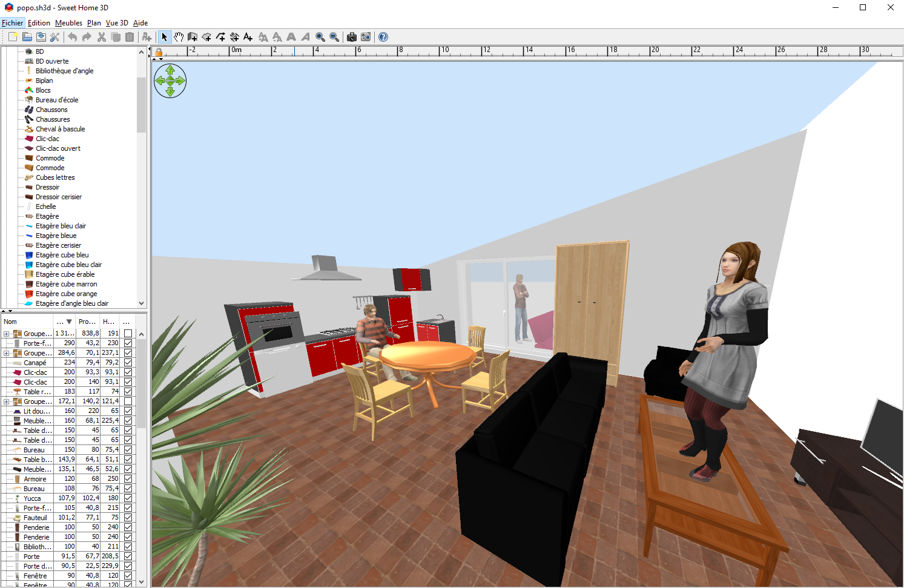Select Cheval à bascule in catalog
Image resolution: width=904 pixels, height=588 pixels.
coord(60,129)
